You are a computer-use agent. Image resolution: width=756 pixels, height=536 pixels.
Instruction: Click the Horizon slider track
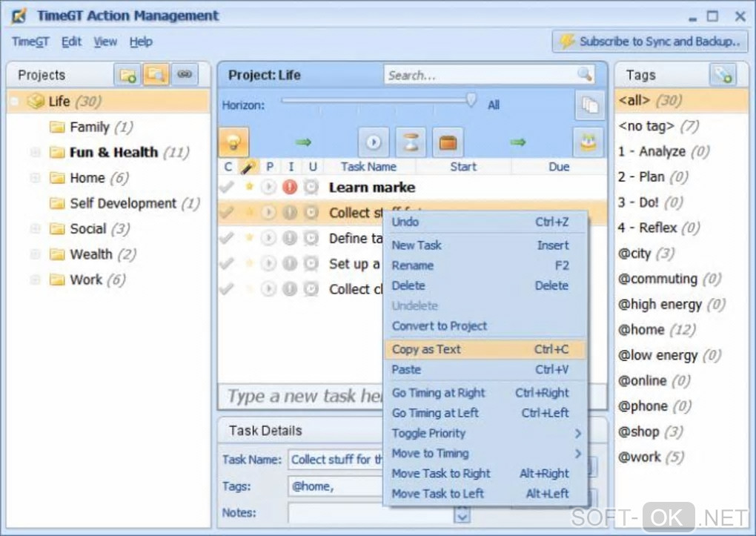[374, 100]
